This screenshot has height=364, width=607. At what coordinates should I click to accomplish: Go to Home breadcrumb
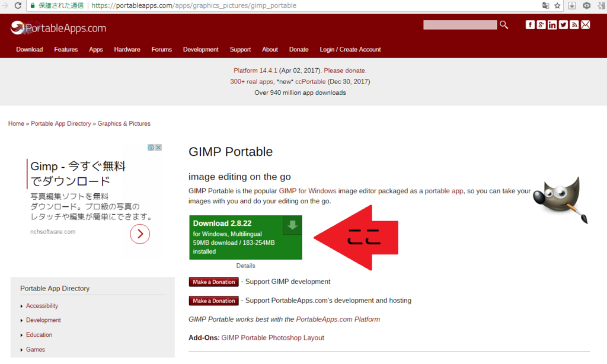click(16, 123)
